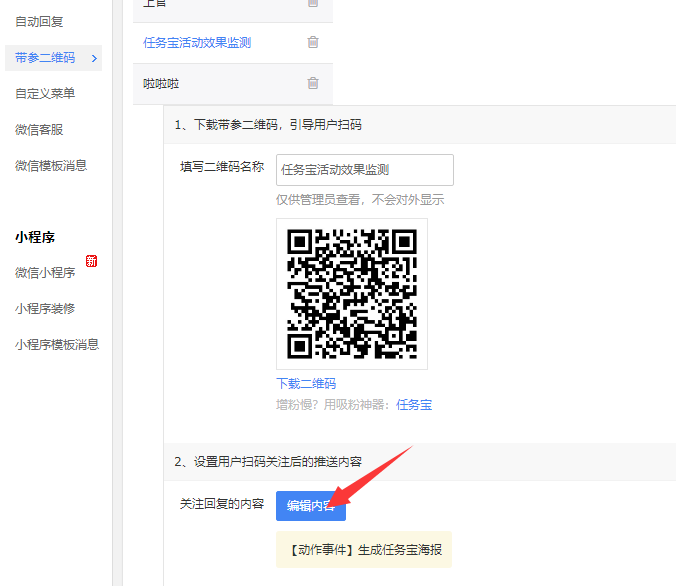Image resolution: width=676 pixels, height=586 pixels.
Task: Focus the 填写二维码名称 input field
Action: coord(365,170)
